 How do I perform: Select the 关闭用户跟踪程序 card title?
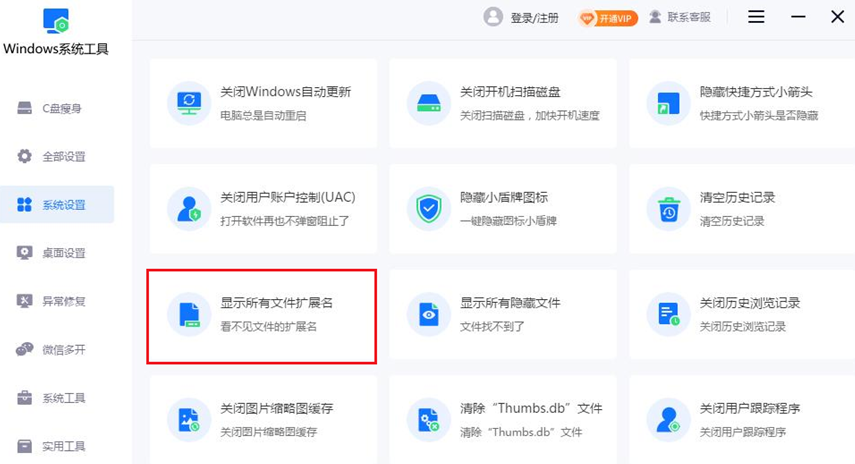pos(750,408)
